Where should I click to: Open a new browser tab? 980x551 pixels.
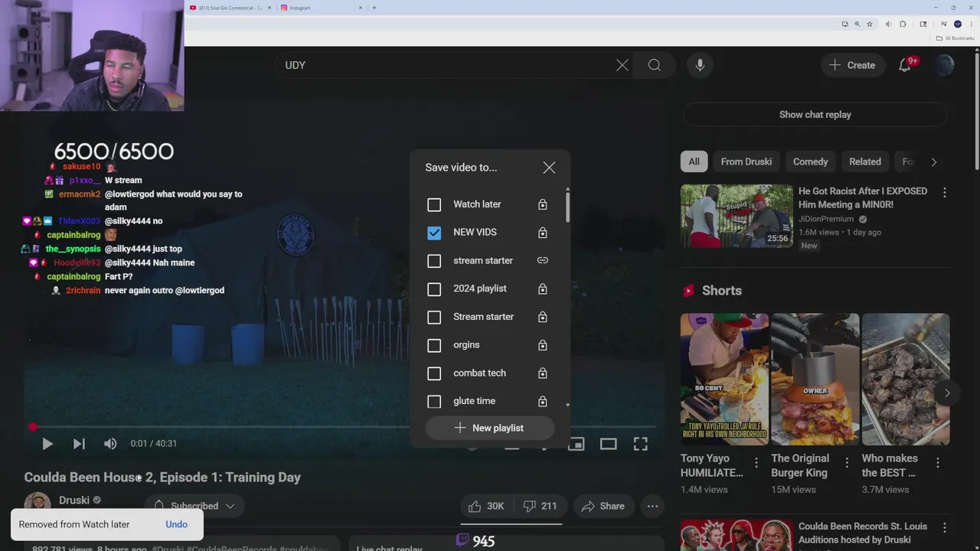374,8
